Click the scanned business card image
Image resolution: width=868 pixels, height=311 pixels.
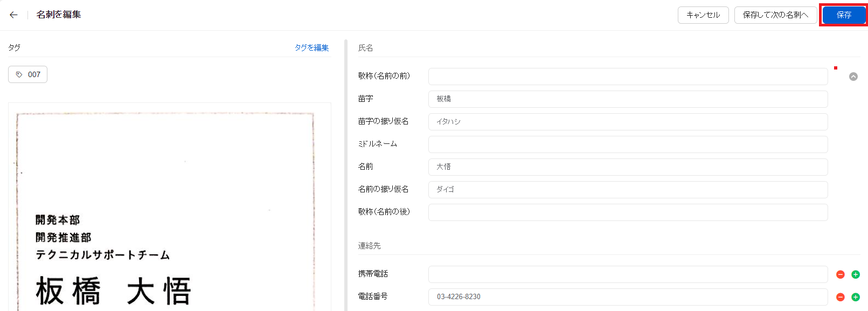click(169, 207)
